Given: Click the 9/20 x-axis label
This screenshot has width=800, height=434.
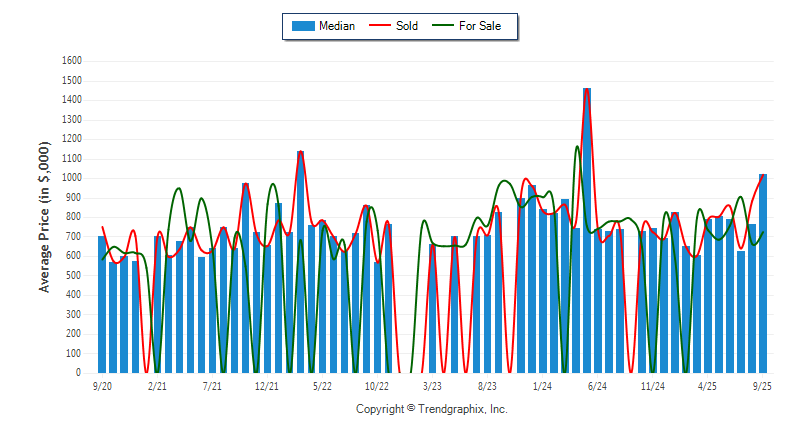Looking at the screenshot, I should 102,385.
